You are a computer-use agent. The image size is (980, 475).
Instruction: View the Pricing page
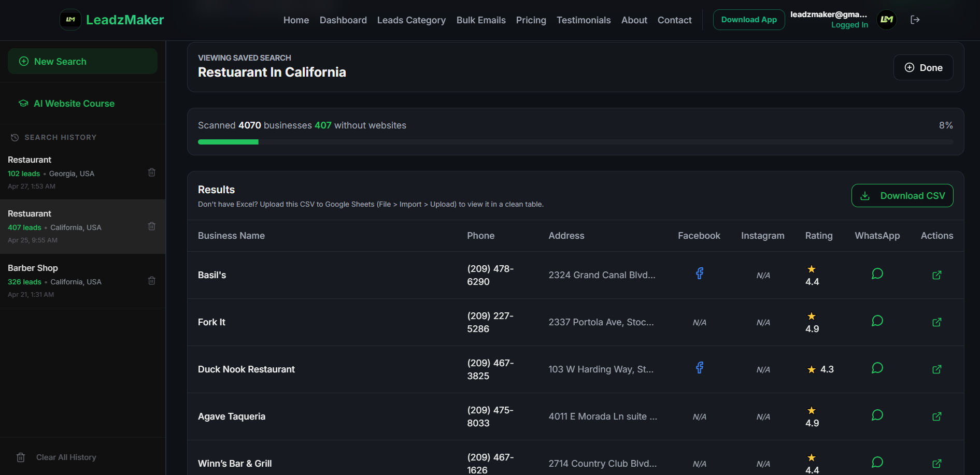[531, 20]
